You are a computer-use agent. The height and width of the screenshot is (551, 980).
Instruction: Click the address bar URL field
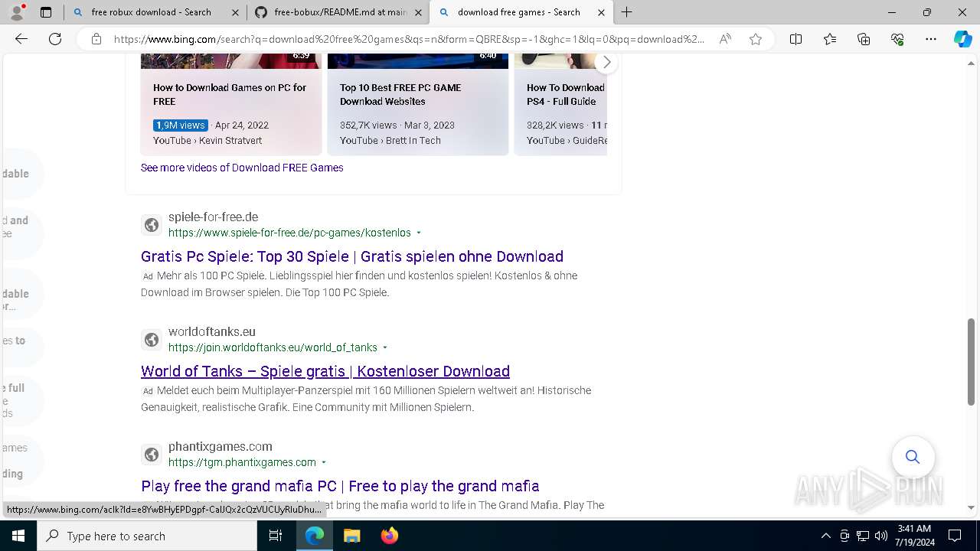410,39
